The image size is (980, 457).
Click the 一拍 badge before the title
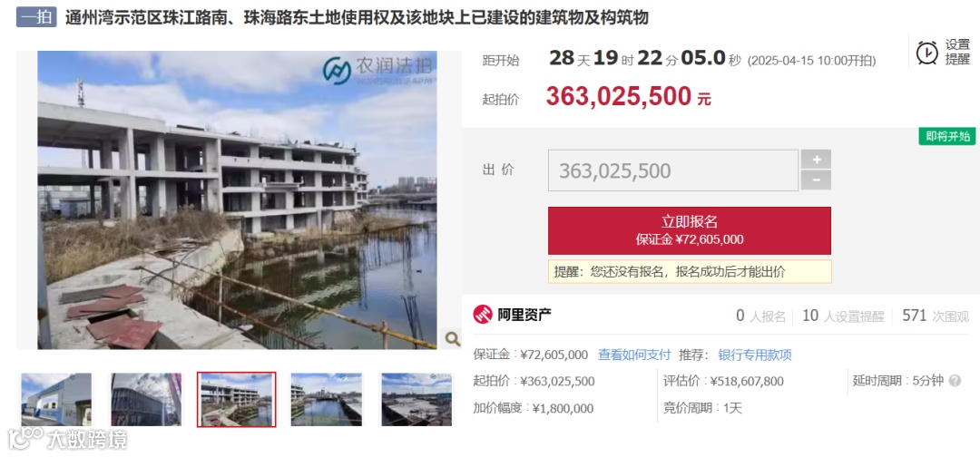pyautogui.click(x=37, y=17)
